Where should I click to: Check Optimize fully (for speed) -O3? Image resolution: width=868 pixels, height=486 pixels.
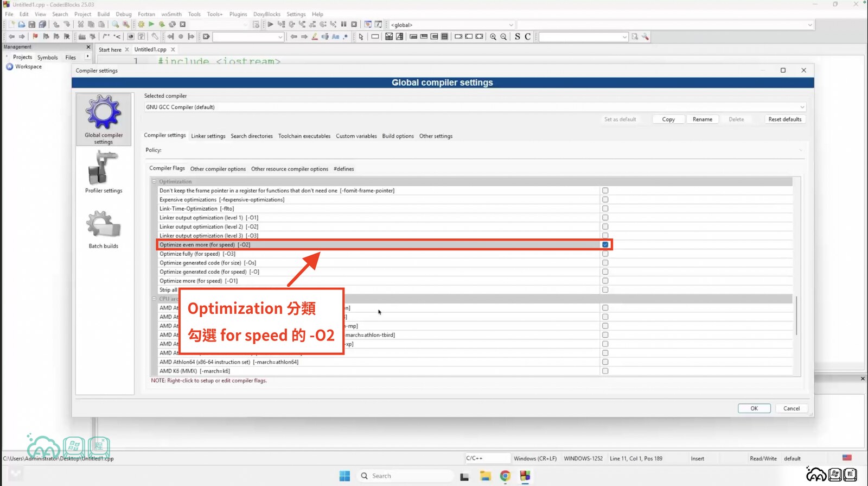605,254
